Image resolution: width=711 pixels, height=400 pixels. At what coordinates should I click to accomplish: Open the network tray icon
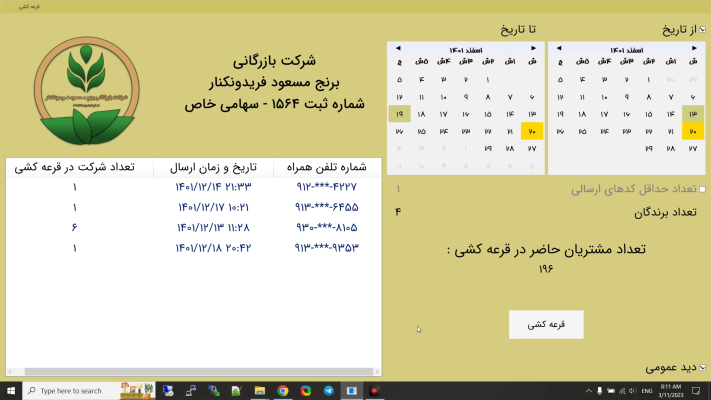pos(622,391)
